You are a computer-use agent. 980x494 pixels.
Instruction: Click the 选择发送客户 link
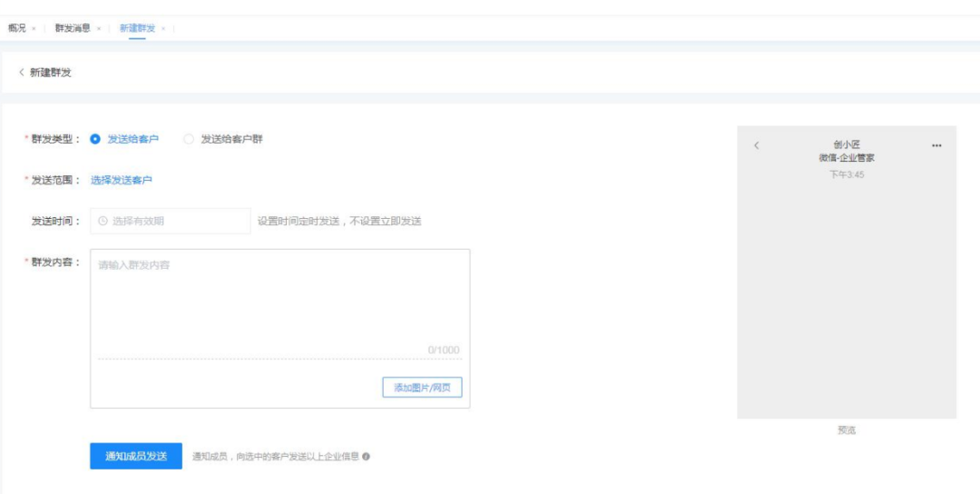tap(122, 180)
